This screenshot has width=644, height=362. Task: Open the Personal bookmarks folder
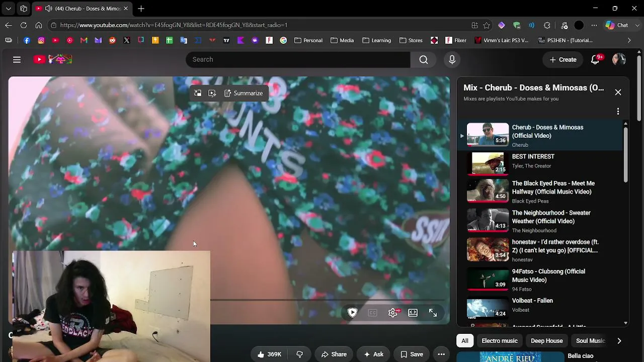click(308, 40)
